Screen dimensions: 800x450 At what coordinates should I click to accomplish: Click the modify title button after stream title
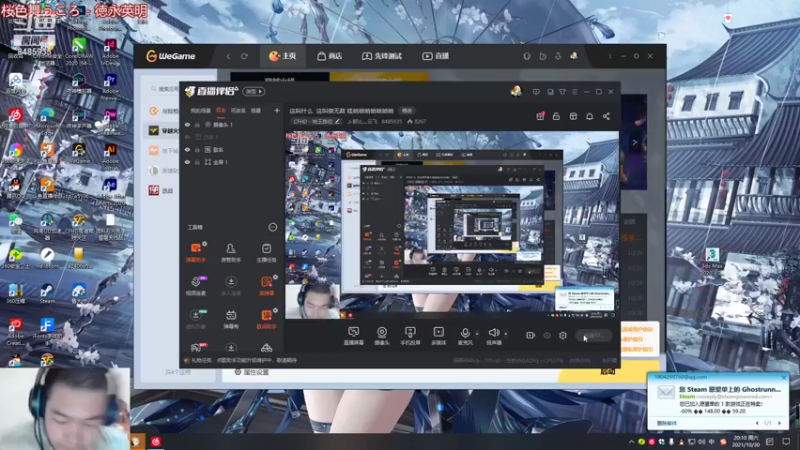pos(407,111)
